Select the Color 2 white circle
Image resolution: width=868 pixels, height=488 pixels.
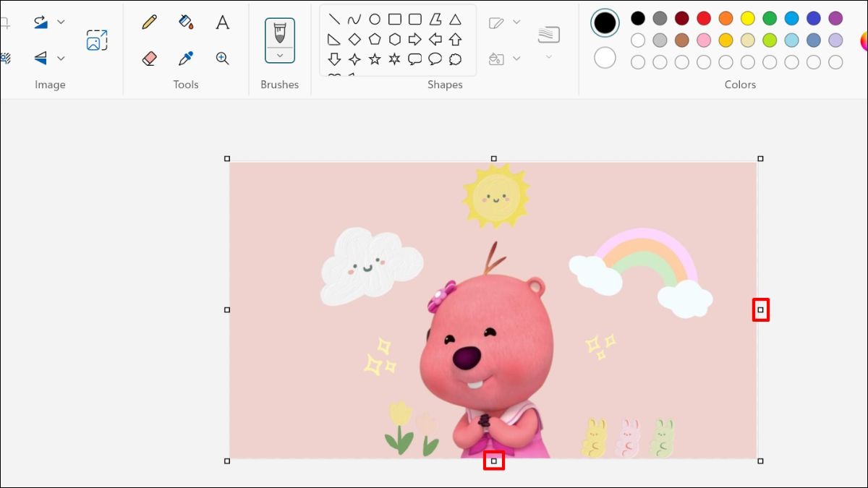coord(605,57)
